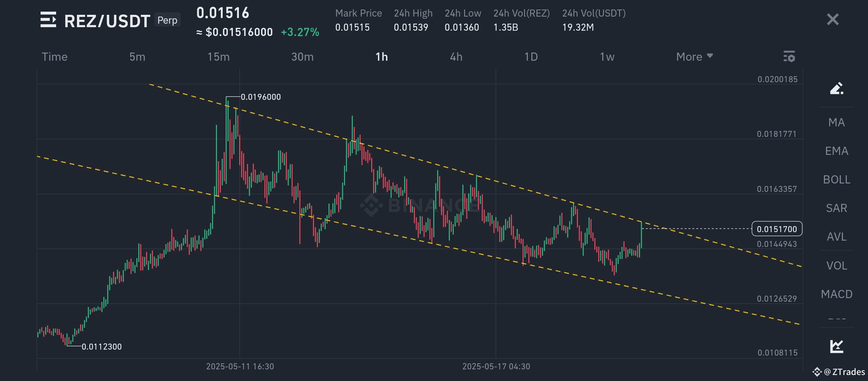Select the 15m timeframe
Image resolution: width=868 pixels, height=381 pixels.
218,57
